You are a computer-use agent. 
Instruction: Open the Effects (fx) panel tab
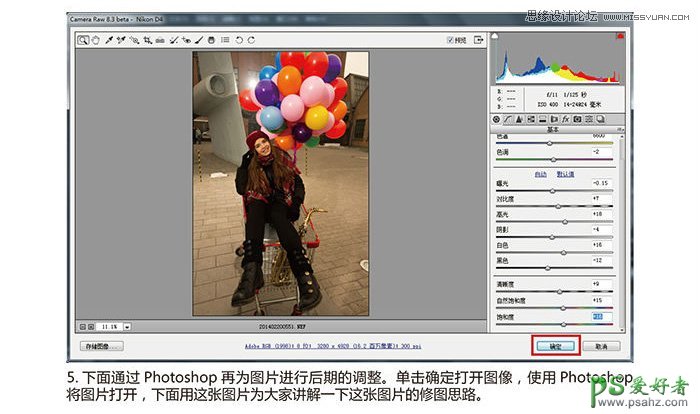click(x=564, y=119)
